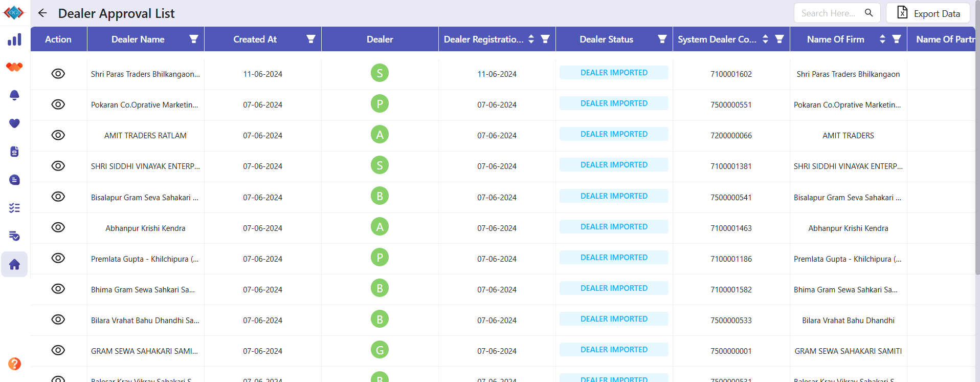
Task: Sort the System Dealer Code column
Action: pos(766,39)
